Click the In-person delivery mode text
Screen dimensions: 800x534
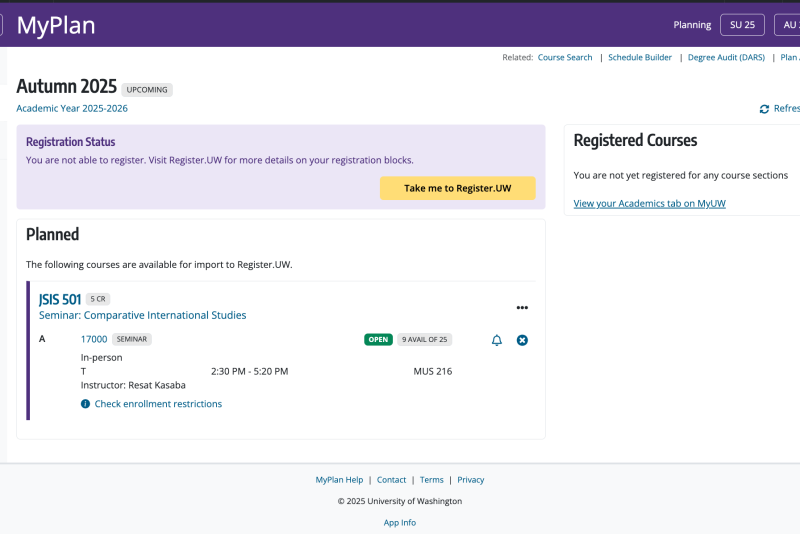[102, 358]
